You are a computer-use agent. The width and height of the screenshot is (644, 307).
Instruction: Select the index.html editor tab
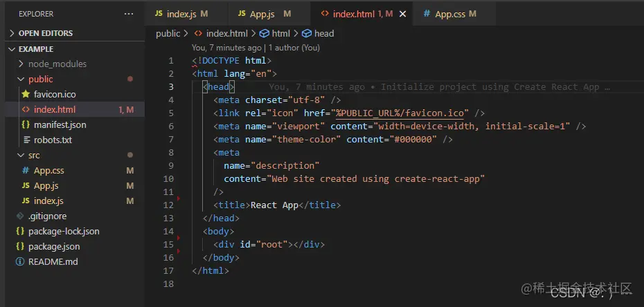coord(361,14)
